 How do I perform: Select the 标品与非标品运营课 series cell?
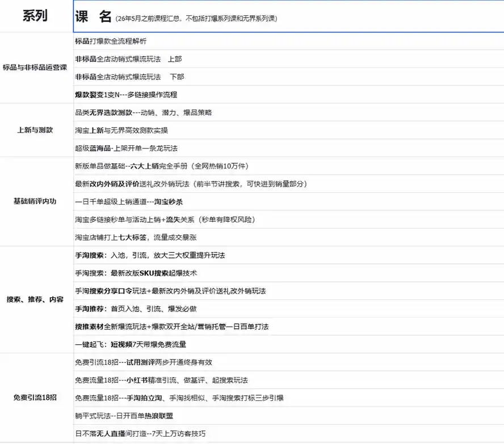pyautogui.click(x=36, y=67)
